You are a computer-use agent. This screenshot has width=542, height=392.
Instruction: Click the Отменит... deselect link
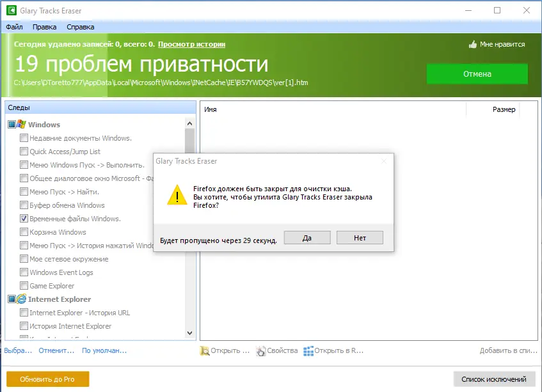click(x=56, y=350)
